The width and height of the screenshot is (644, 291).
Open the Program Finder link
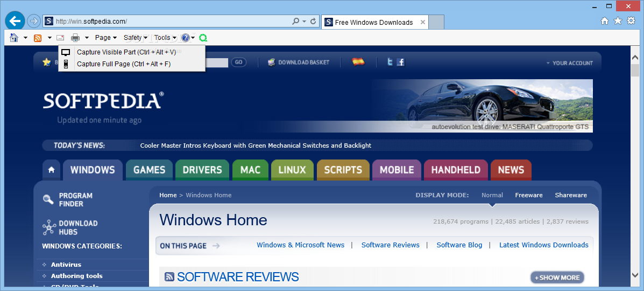[x=68, y=199]
